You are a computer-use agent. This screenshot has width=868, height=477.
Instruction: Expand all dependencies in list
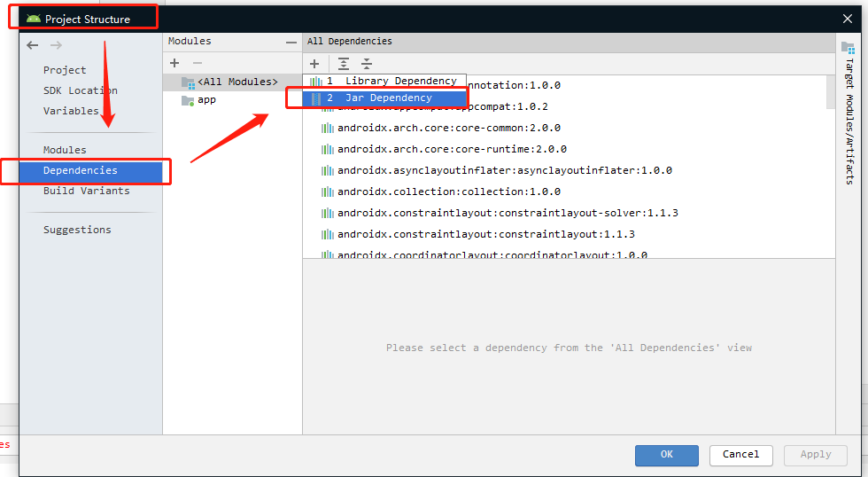point(344,64)
